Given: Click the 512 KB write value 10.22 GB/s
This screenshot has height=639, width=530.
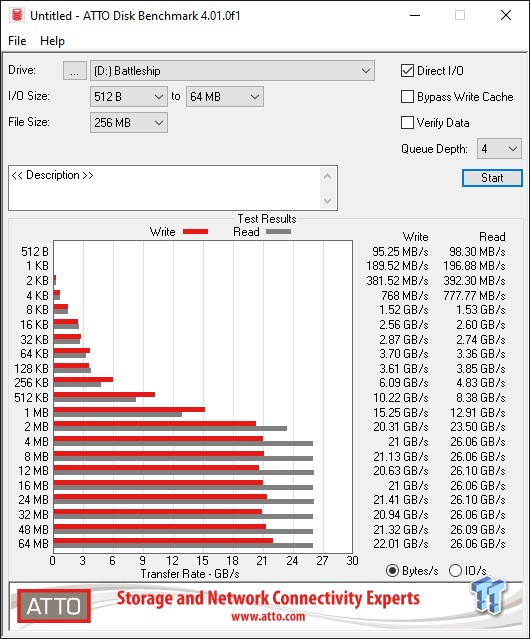Looking at the screenshot, I should tap(401, 397).
